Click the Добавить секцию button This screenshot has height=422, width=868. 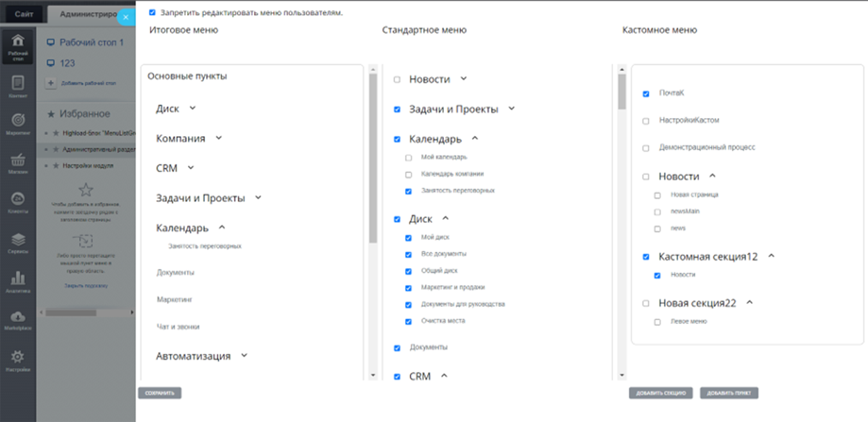[661, 393]
